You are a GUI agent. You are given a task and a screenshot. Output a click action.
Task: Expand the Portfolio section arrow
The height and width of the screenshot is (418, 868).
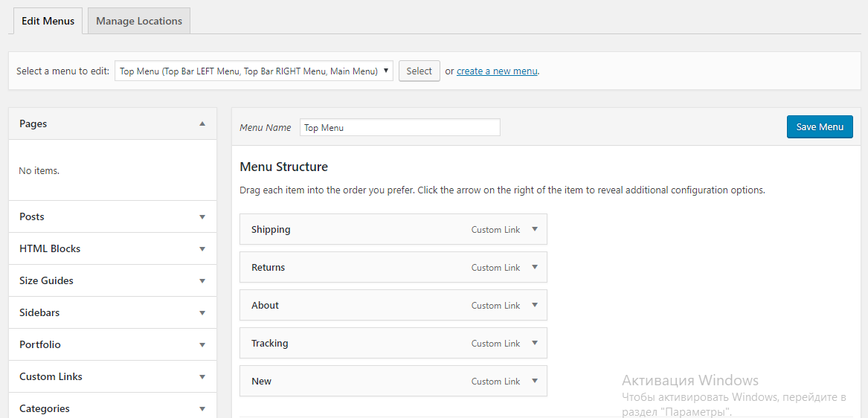click(x=202, y=345)
